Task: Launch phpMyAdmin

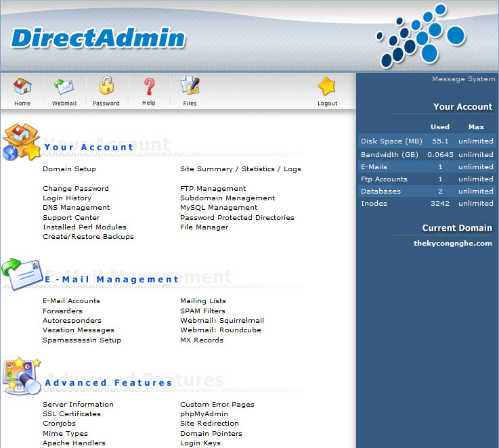Action: (204, 414)
